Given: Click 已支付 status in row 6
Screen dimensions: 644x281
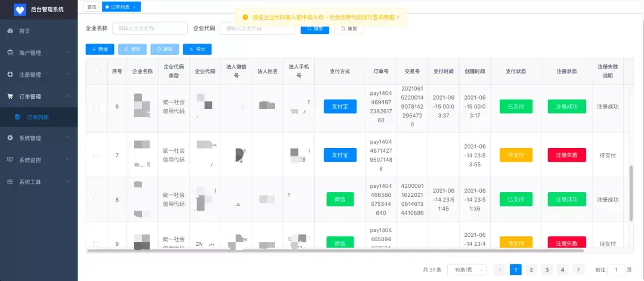Looking at the screenshot, I should point(516,106).
